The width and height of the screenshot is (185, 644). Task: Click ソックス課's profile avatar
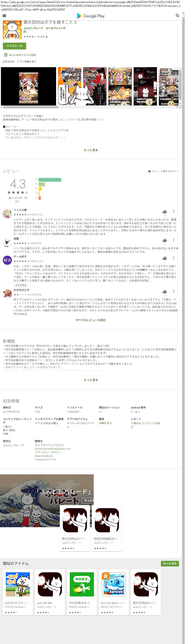(x=7, y=214)
